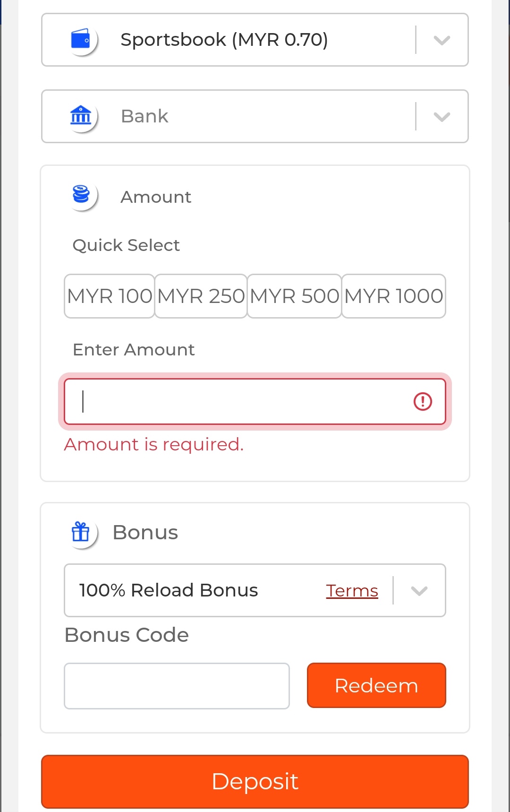Select the MYR 100 quick amount
The width and height of the screenshot is (510, 812).
tap(110, 296)
